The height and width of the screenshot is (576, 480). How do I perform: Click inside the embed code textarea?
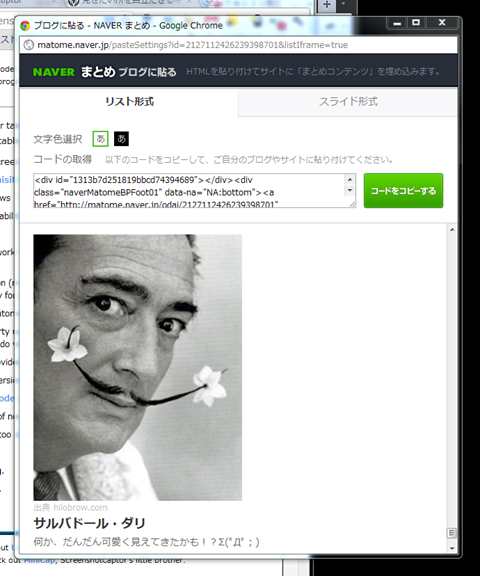pos(189,191)
